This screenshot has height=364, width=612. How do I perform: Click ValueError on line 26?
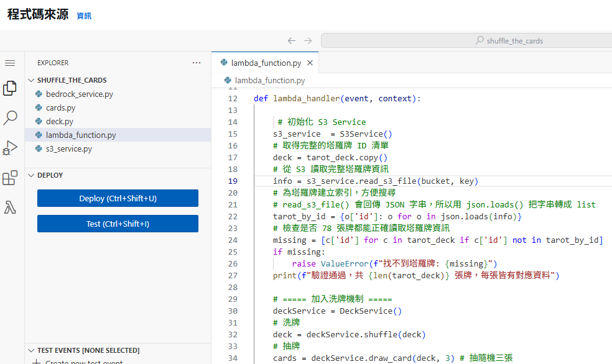(345, 263)
